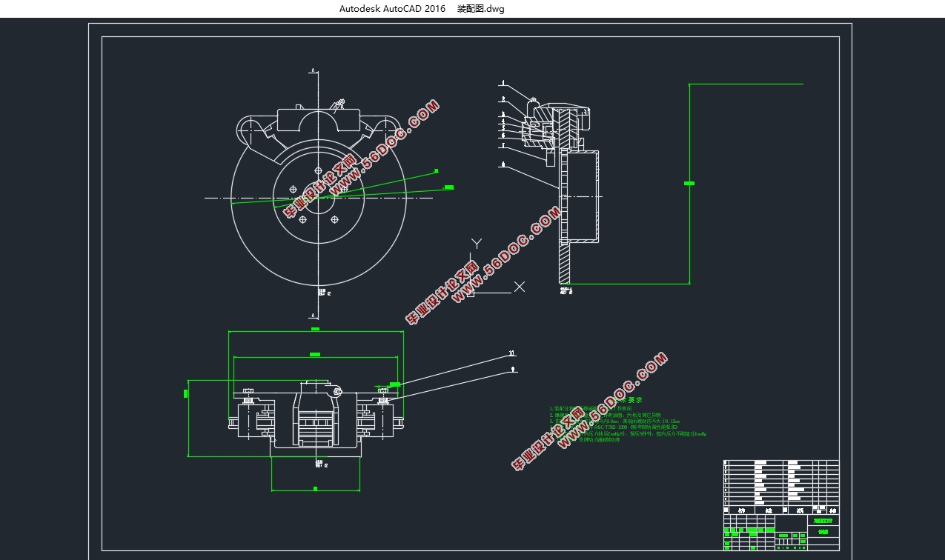Click the UCS icon X axis label
Viewport: 945px width, 560px height.
point(520,287)
